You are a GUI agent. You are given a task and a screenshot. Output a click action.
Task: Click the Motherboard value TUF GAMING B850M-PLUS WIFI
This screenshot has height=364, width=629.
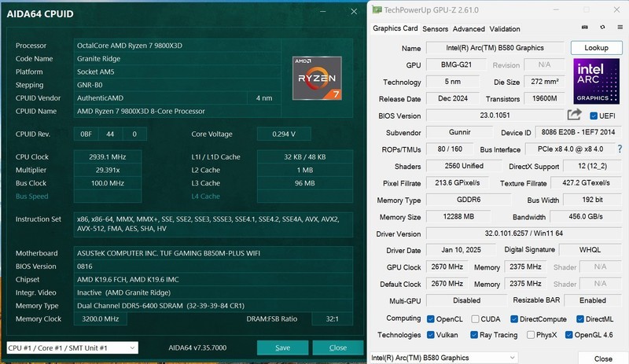[x=213, y=253]
